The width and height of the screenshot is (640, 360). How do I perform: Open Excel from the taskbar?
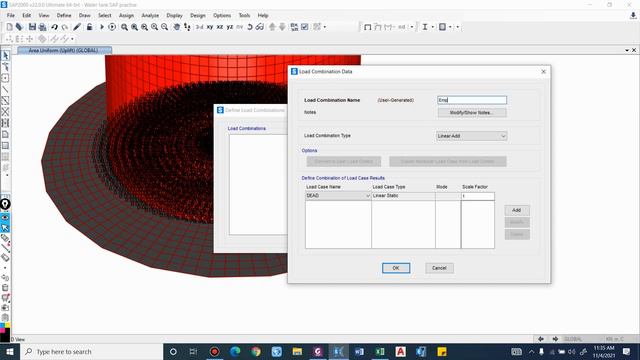(380, 352)
